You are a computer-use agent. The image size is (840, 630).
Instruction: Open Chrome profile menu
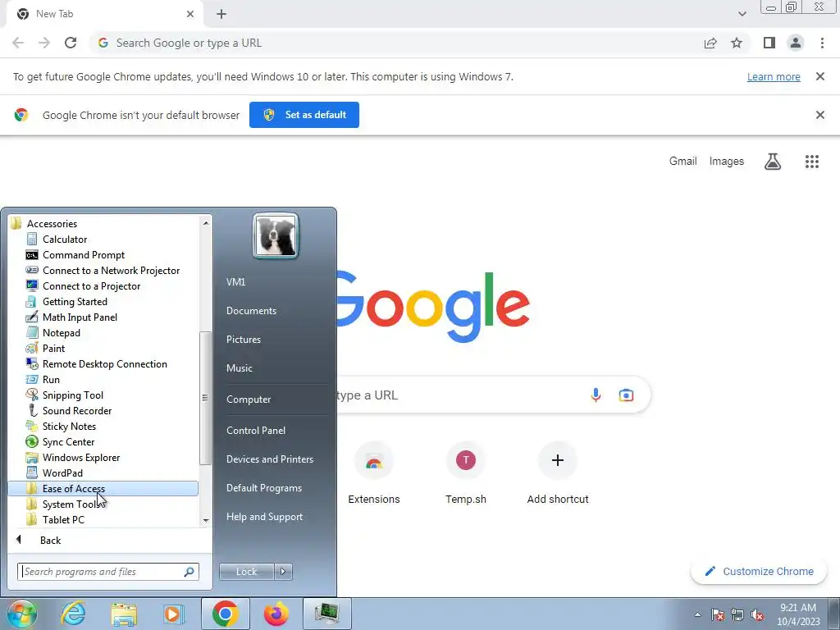(x=796, y=43)
